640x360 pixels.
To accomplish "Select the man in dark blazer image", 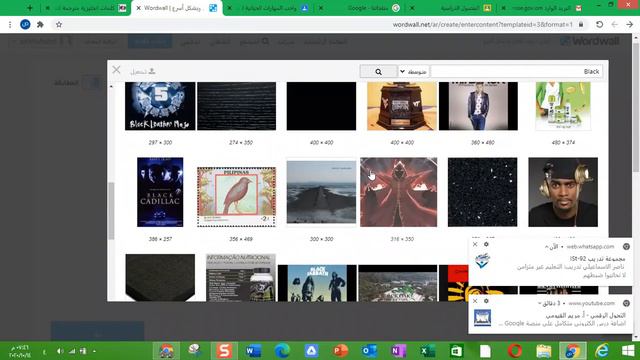I will 478,106.
